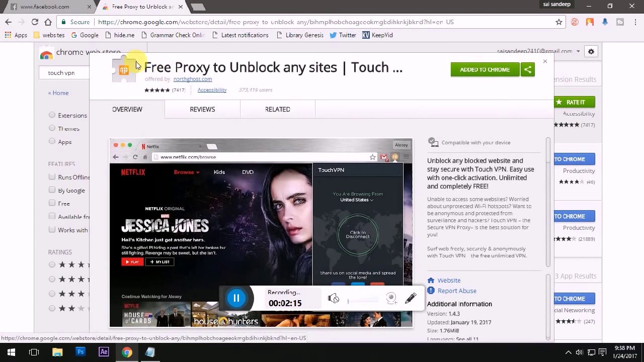Click the Report Abuse link
The height and width of the screenshot is (362, 644).
click(457, 291)
